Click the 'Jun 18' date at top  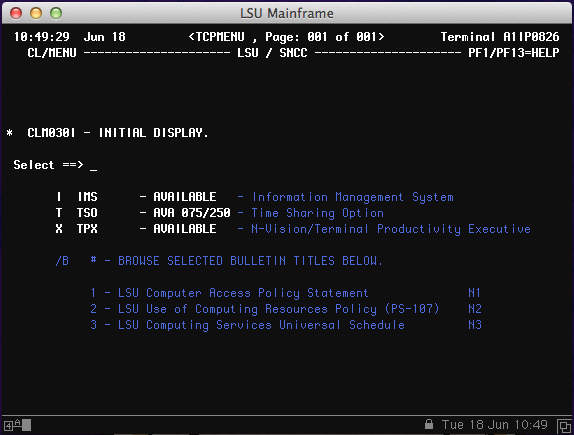tap(104, 37)
